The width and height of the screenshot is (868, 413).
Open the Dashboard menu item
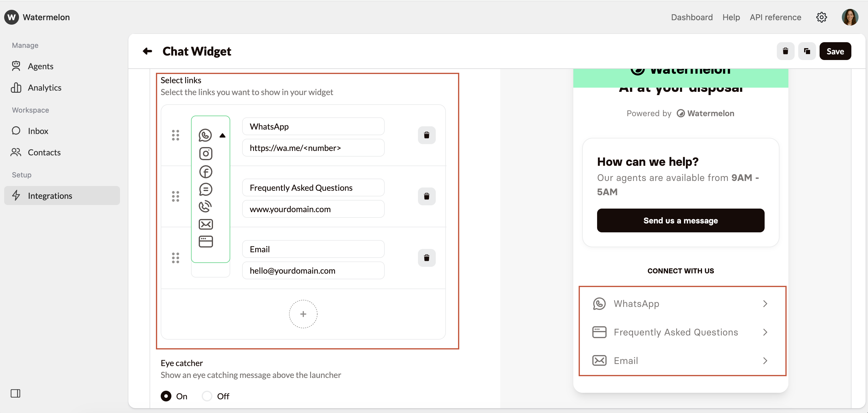692,17
